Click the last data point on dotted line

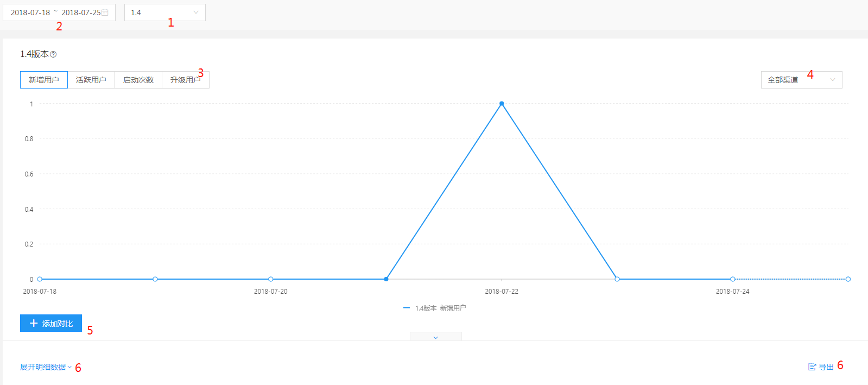tap(848, 279)
